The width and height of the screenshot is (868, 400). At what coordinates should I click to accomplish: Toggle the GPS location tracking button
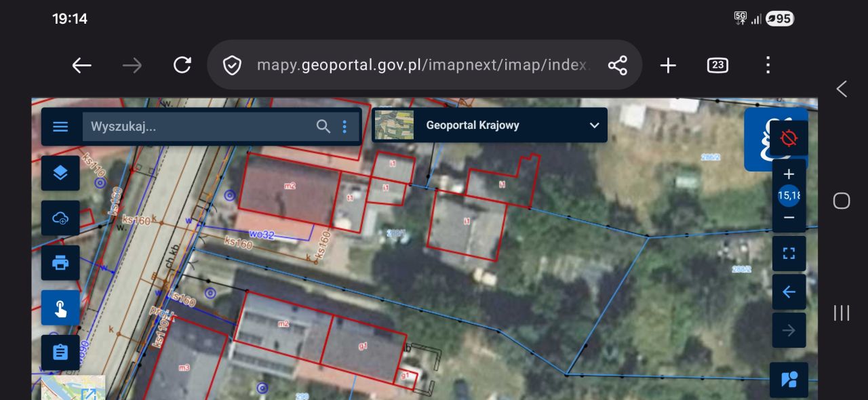coord(789,138)
